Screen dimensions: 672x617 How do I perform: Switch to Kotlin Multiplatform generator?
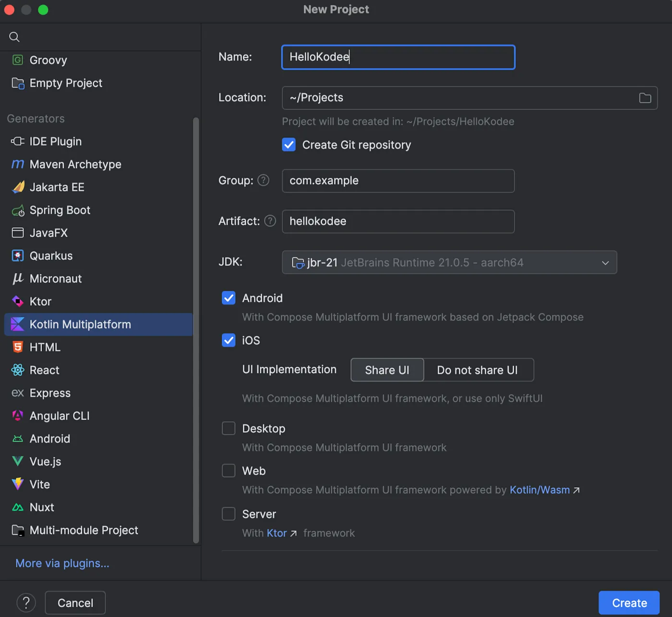[x=80, y=325]
